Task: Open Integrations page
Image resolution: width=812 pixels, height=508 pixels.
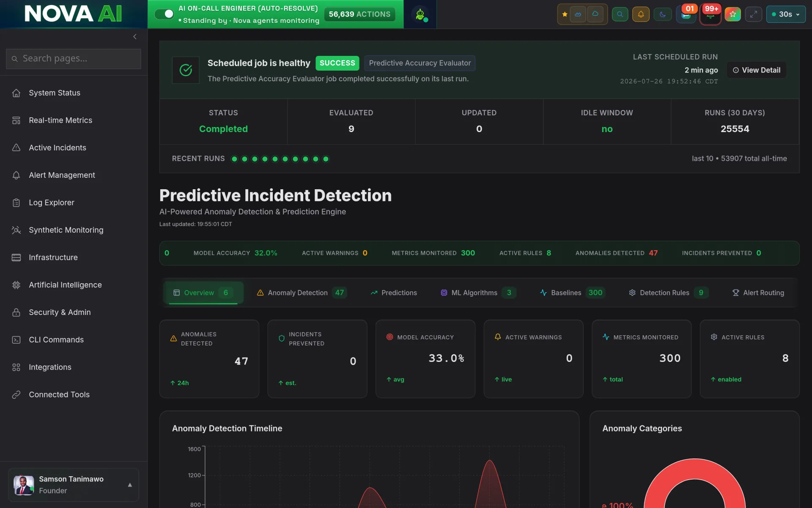Action: [74, 367]
